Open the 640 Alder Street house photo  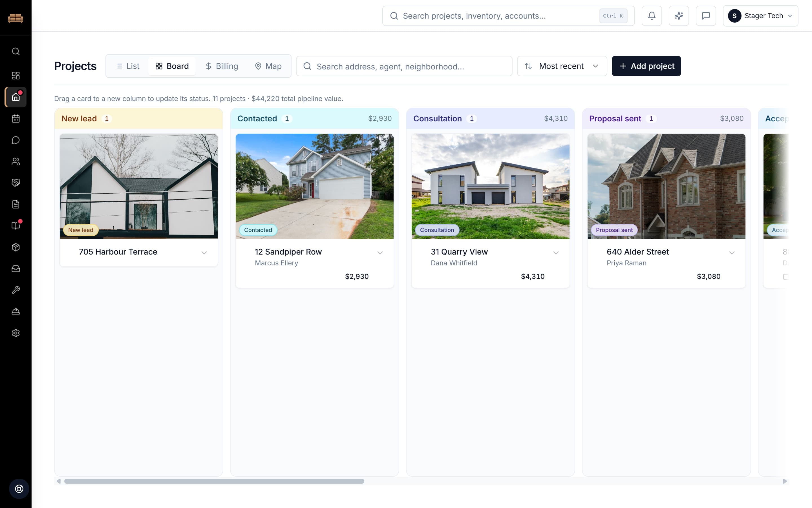pyautogui.click(x=667, y=187)
